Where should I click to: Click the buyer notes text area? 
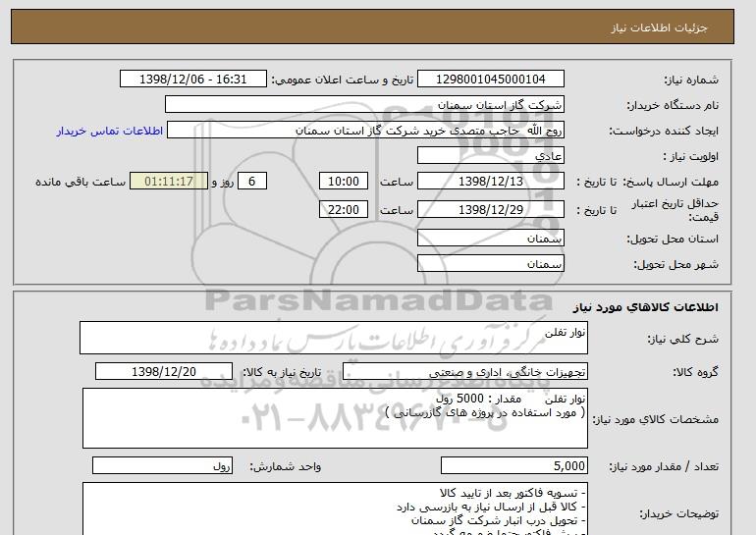(x=335, y=508)
